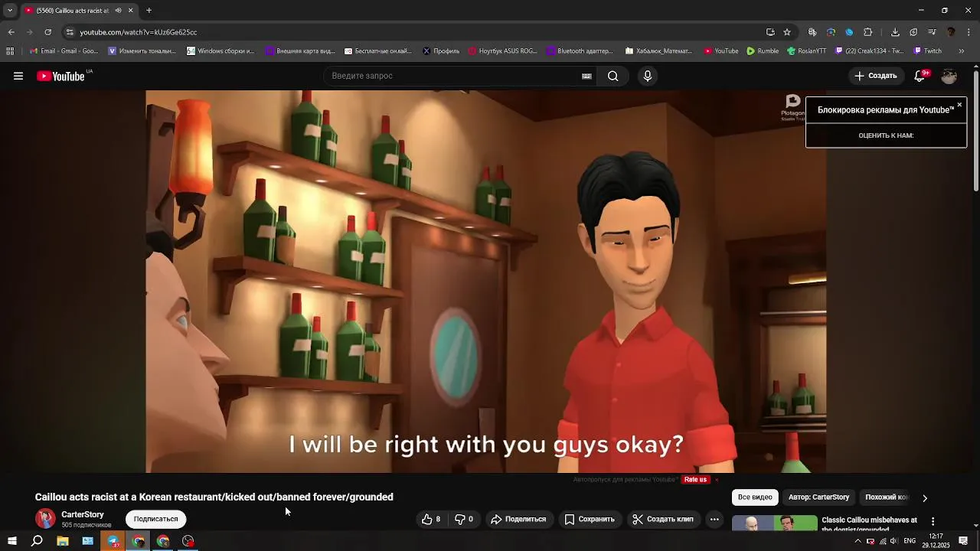980x551 pixels.
Task: Expand the browser tab search dropdown
Action: [10, 10]
